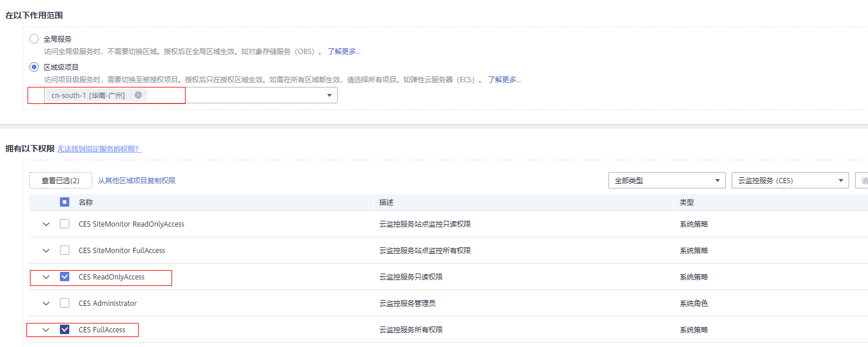Click the CES Administrator name
The image size is (868, 347).
[x=108, y=303]
